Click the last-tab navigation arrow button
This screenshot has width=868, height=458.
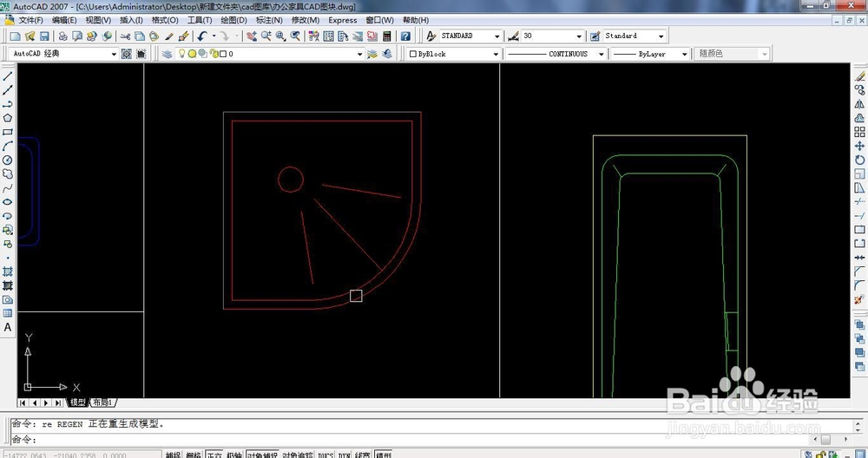[x=58, y=402]
